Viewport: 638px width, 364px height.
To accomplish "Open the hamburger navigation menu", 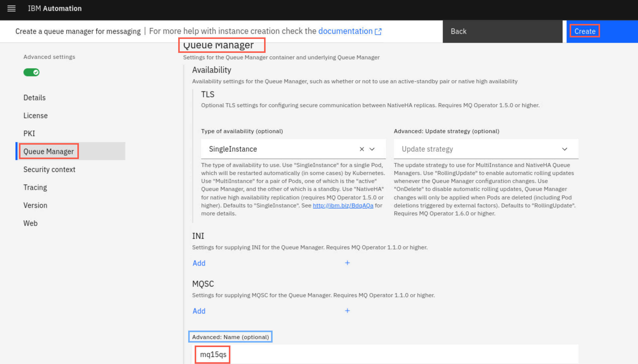I will (x=11, y=8).
